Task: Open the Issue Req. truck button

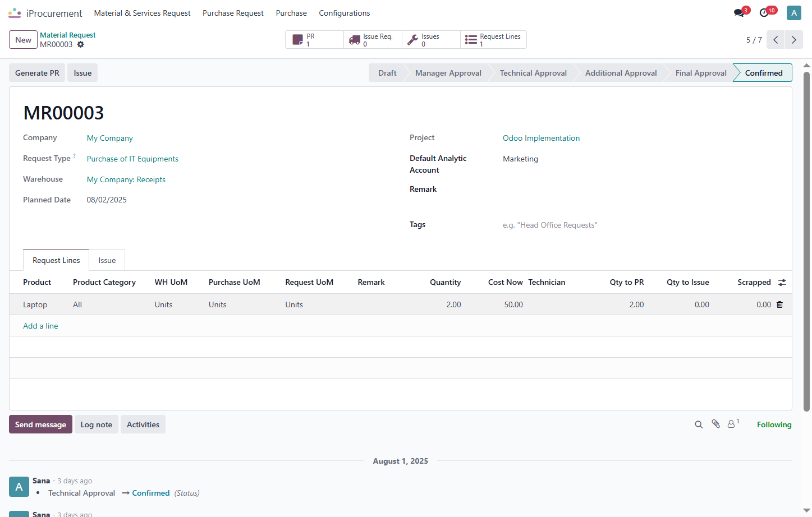Action: pos(373,40)
